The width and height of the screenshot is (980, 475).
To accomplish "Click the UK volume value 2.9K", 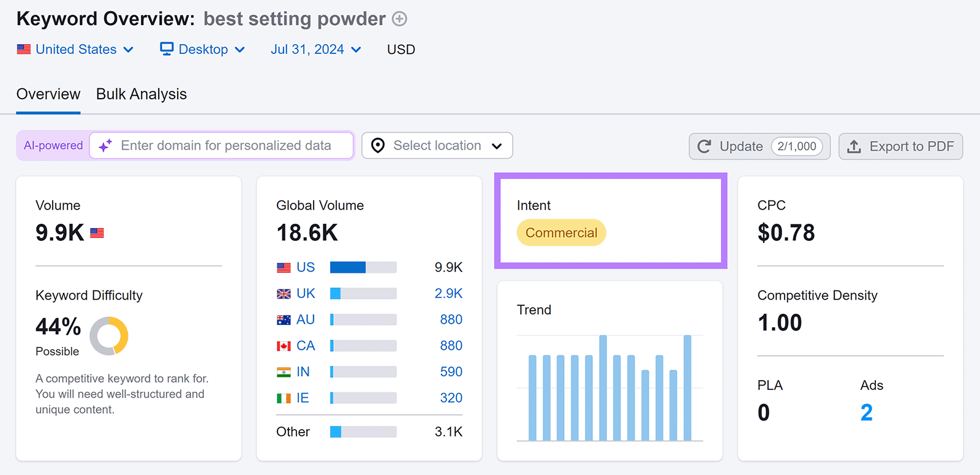I will [x=448, y=294].
